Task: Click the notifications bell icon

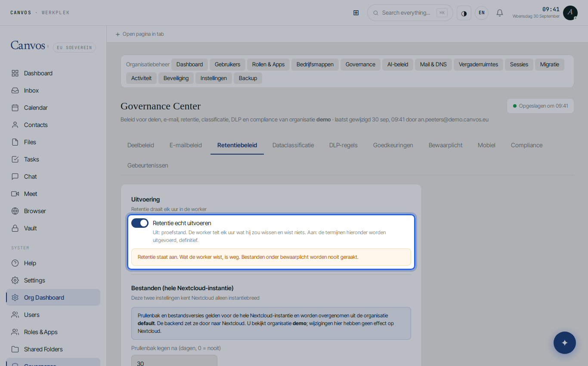Action: [500, 13]
